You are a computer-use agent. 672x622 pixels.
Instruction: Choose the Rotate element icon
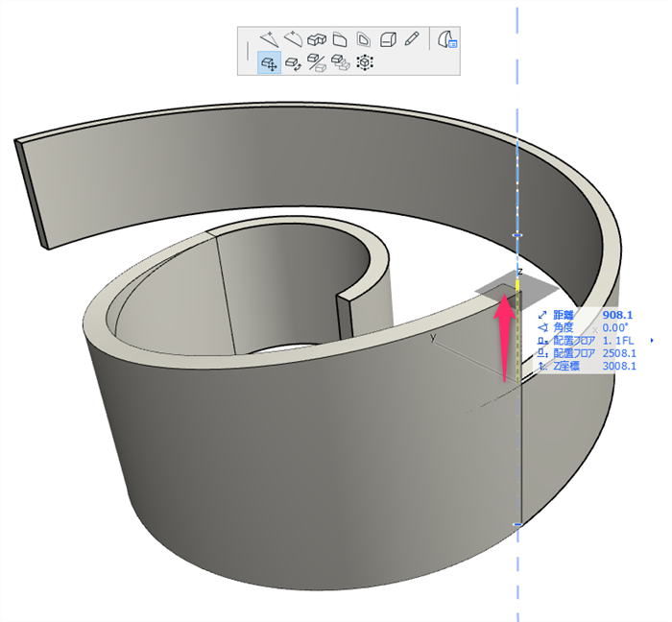click(x=293, y=63)
